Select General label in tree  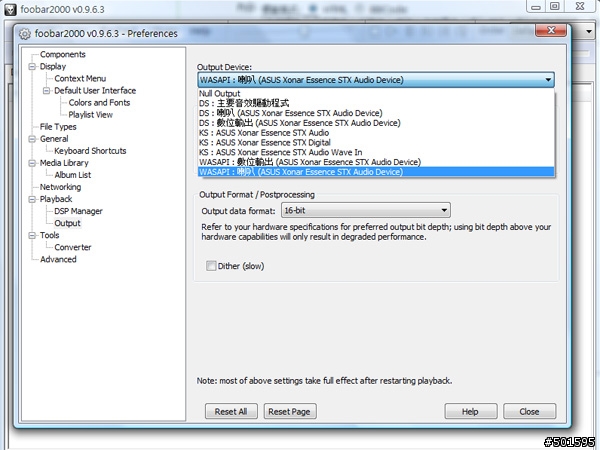54,139
